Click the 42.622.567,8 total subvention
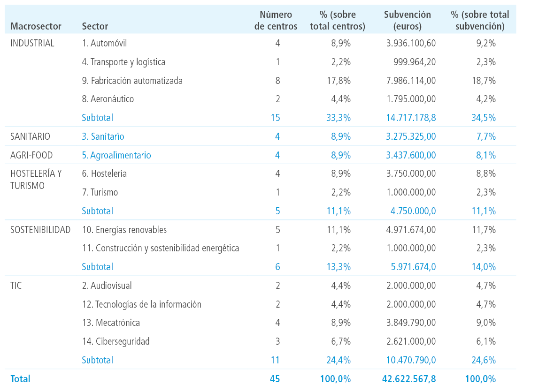Image resolution: width=554 pixels, height=392 pixels. (409, 379)
